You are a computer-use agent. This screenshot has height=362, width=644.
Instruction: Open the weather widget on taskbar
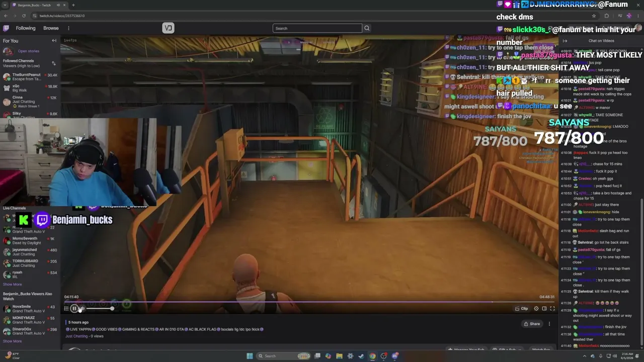point(13,356)
